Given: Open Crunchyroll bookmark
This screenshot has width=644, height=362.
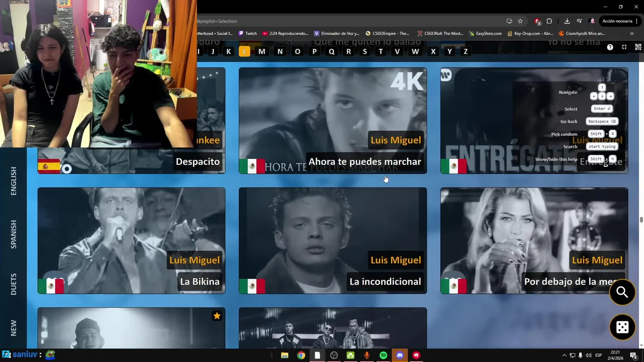Looking at the screenshot, I should pyautogui.click(x=582, y=34).
